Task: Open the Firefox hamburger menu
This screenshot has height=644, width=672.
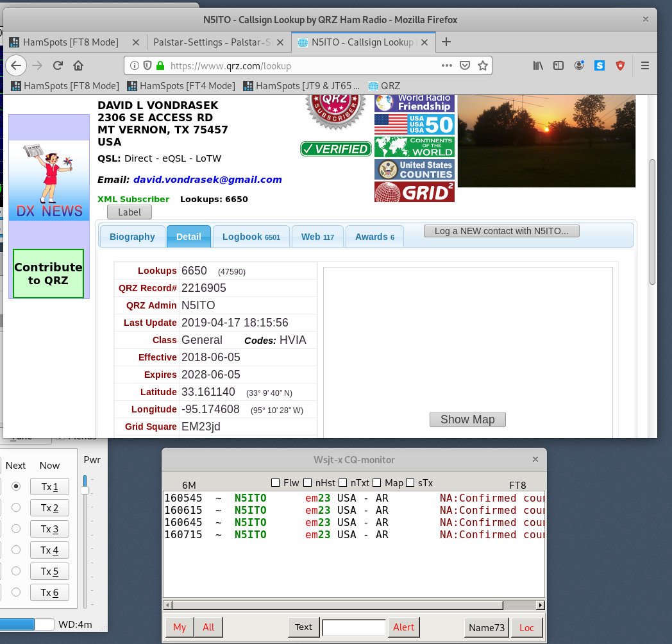Action: [x=645, y=65]
